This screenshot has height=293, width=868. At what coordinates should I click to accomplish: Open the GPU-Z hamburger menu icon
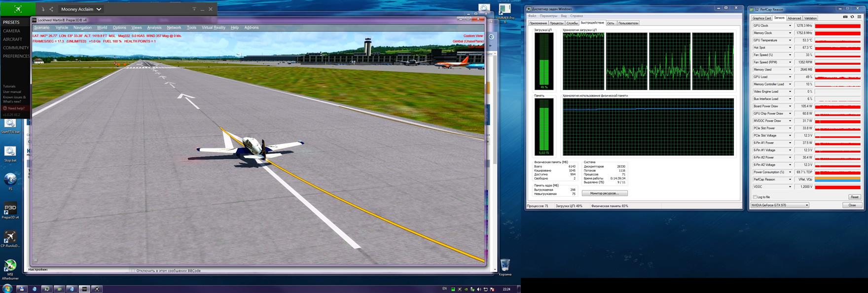pos(859,17)
